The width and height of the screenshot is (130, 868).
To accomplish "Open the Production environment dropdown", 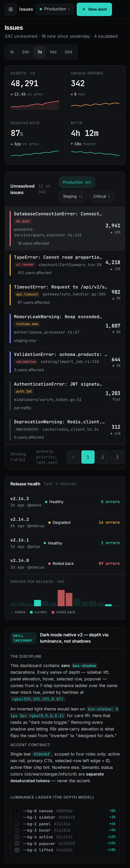I will pyautogui.click(x=55, y=9).
